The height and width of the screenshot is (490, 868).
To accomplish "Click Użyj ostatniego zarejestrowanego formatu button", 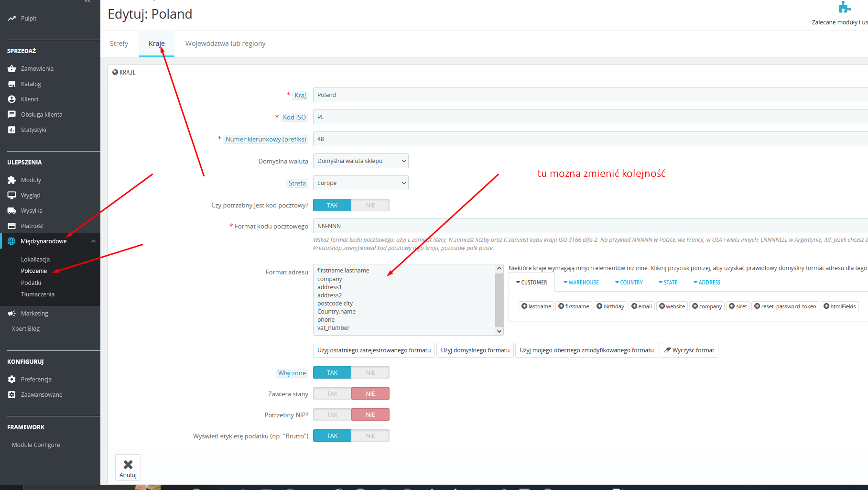I will click(374, 350).
